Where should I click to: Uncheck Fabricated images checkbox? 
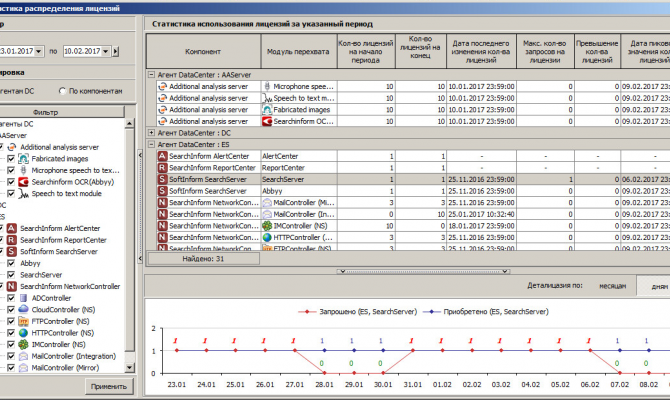[x=11, y=159]
